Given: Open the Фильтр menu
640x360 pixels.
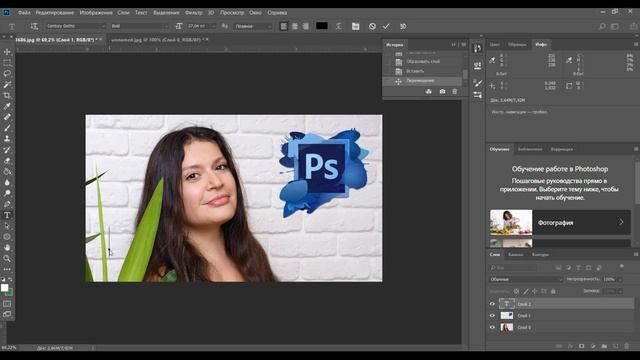Looking at the screenshot, I should click(194, 13).
